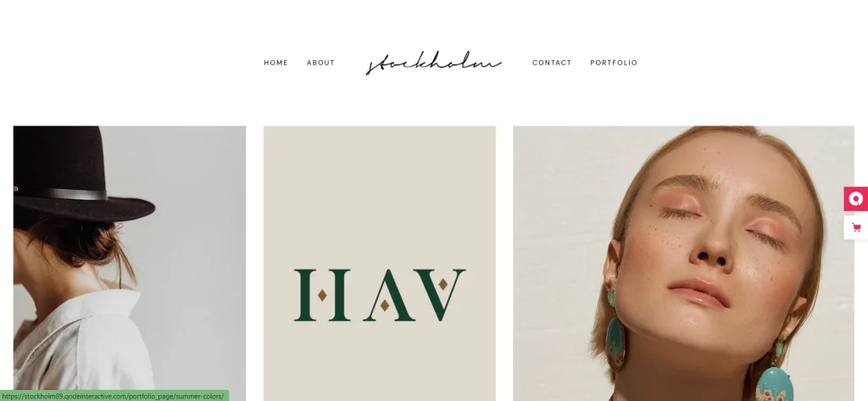Open the pink circular side panel icon
The width and height of the screenshot is (868, 401).
click(x=856, y=199)
